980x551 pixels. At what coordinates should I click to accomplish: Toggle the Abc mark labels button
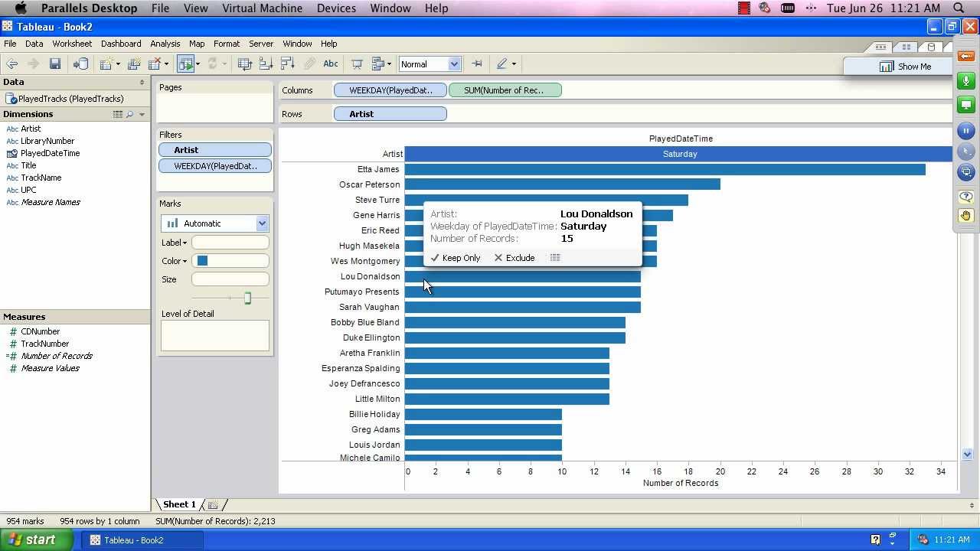(331, 64)
